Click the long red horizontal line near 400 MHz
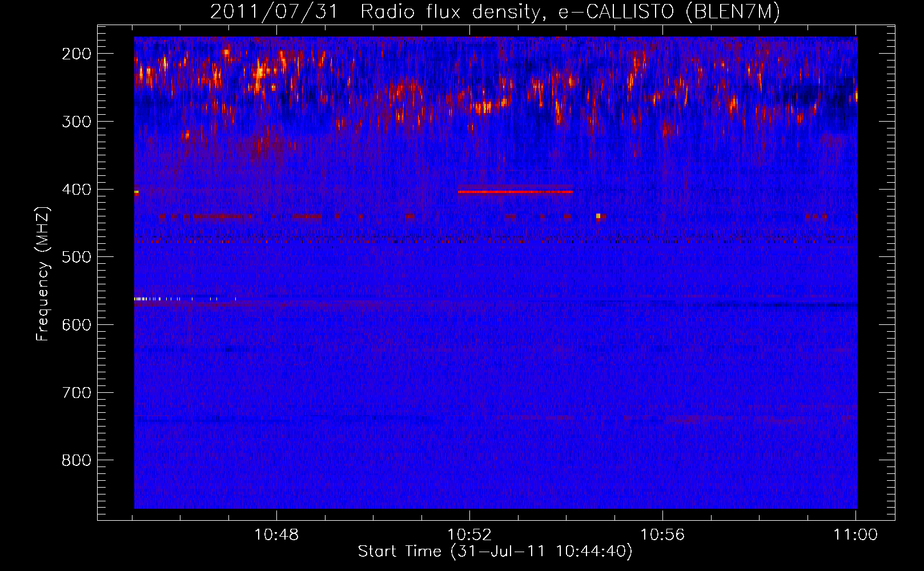Screen dimensions: 924x571 tap(515, 192)
